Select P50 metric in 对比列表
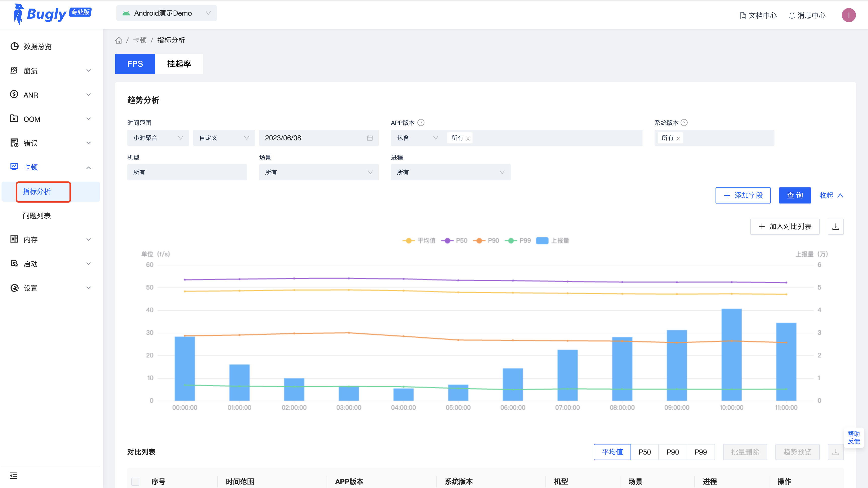Screen dimensions: 868x488 (645, 452)
